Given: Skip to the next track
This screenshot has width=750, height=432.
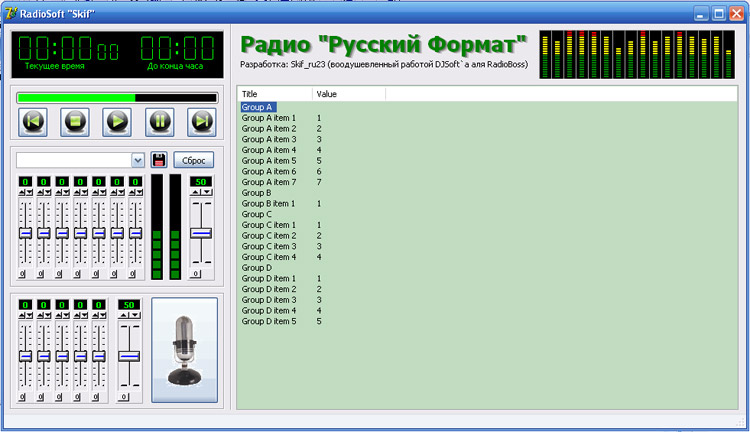Looking at the screenshot, I should tap(201, 122).
